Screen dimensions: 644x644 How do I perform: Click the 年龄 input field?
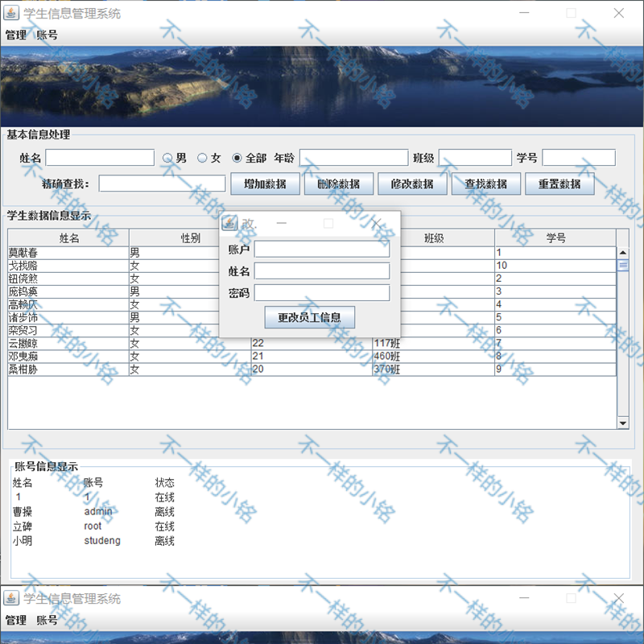[x=353, y=158]
